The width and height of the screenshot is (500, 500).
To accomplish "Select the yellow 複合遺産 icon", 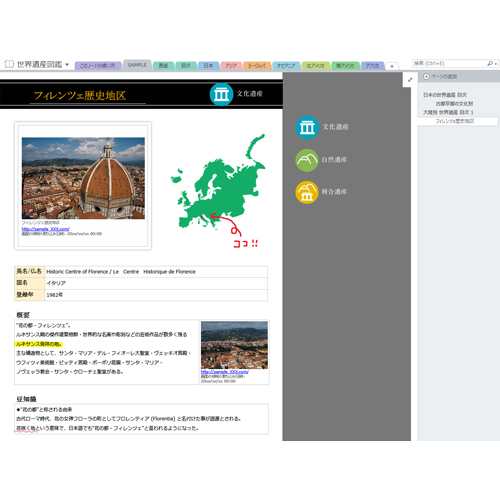I will (x=307, y=192).
